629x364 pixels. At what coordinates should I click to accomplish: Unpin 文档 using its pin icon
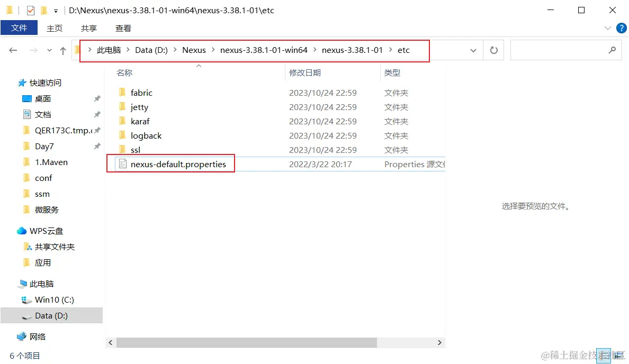tap(97, 115)
